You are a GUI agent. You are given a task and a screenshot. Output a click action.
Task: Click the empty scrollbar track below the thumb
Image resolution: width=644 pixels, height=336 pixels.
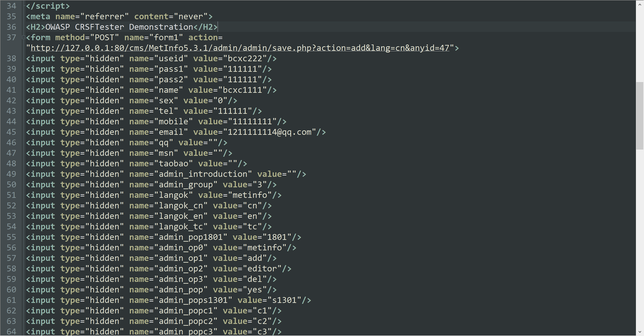tap(640, 237)
